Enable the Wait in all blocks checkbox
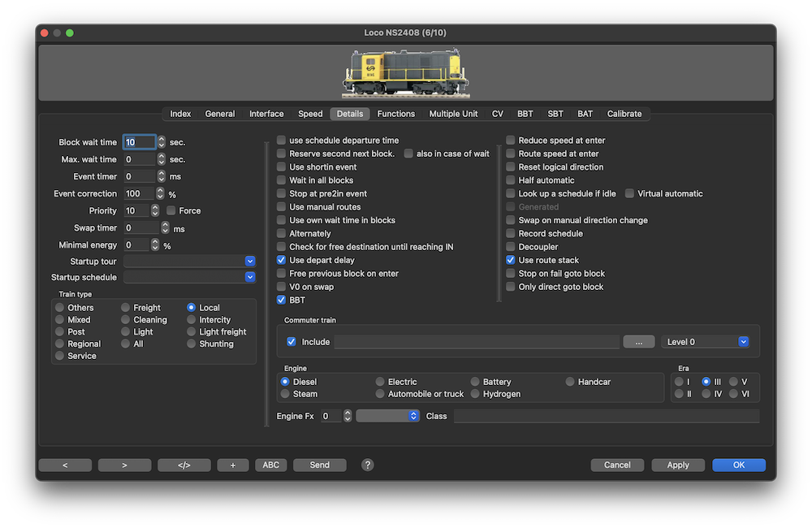812x528 pixels. click(x=282, y=180)
